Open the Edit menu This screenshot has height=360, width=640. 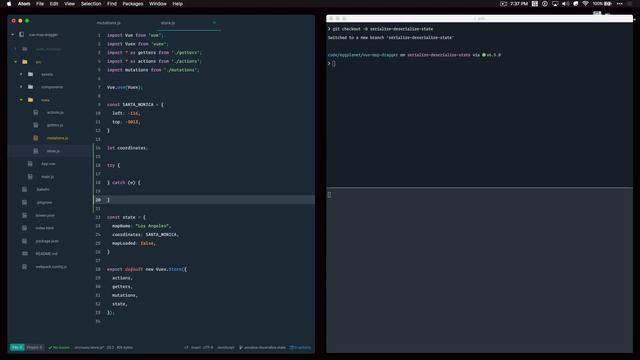point(54,4)
